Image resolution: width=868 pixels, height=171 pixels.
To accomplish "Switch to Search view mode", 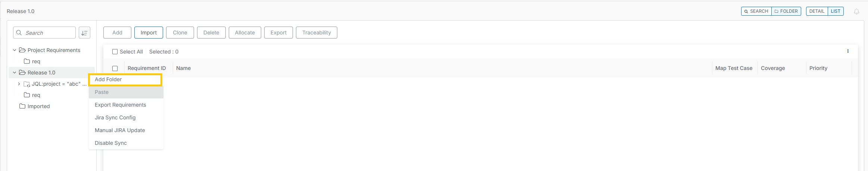I will pos(756,11).
